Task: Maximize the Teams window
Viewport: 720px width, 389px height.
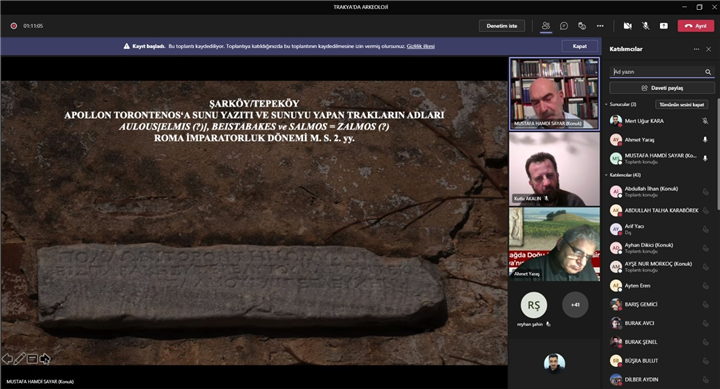Action: point(699,7)
